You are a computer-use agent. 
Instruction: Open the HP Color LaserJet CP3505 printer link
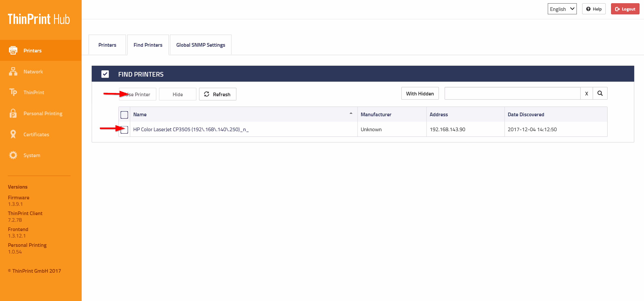[191, 129]
